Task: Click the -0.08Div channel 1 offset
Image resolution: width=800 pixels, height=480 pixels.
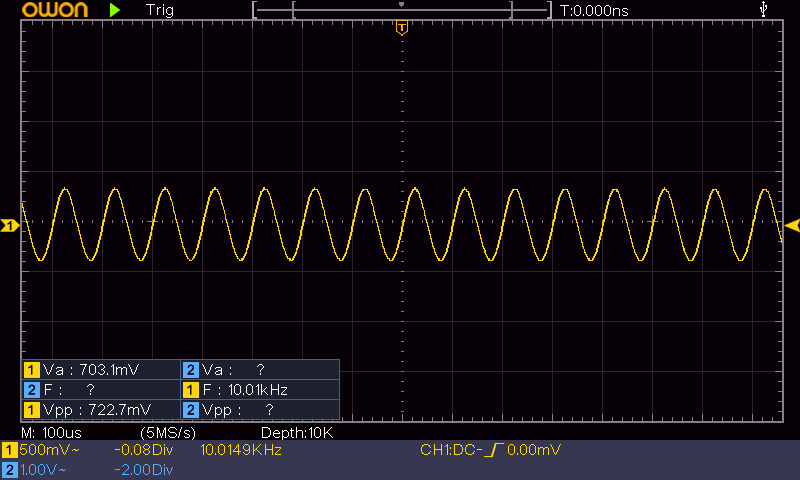Action: [x=144, y=450]
